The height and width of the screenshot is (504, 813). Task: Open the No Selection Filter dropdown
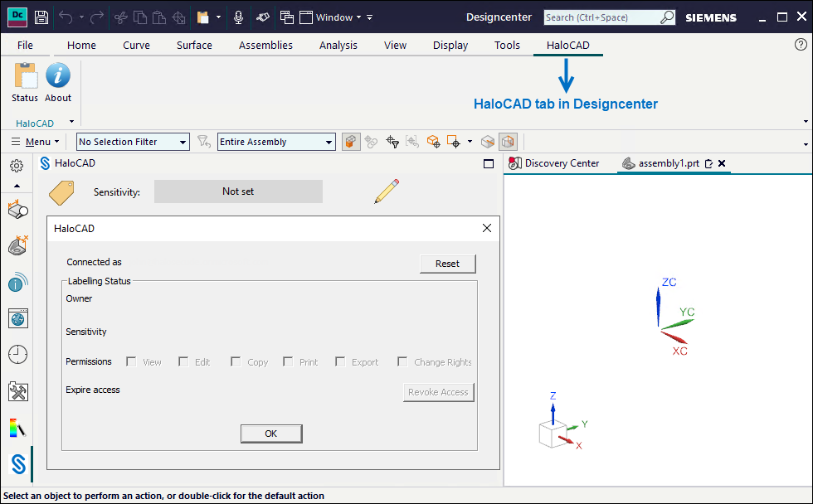coord(133,142)
